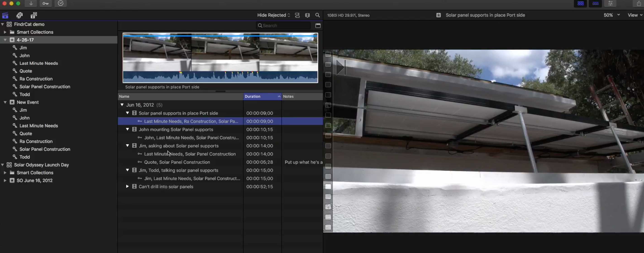Click the clip appearance icon beside Hide Rejected

click(297, 15)
